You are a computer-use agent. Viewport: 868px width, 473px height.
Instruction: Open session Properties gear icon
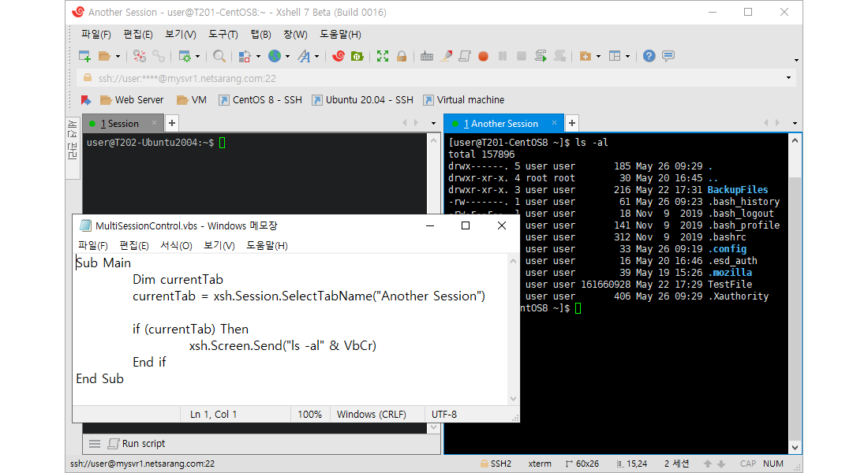185,56
